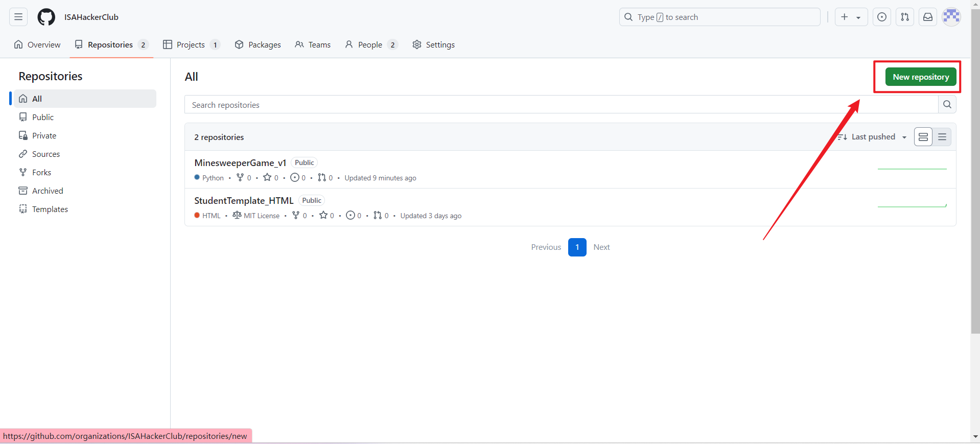The width and height of the screenshot is (980, 444).
Task: Open the Teams tab
Action: 313,45
